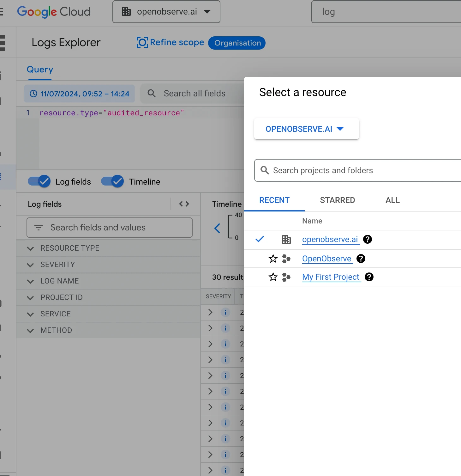Click the magnifier icon in Search all fields
This screenshot has height=476, width=461.
[152, 94]
